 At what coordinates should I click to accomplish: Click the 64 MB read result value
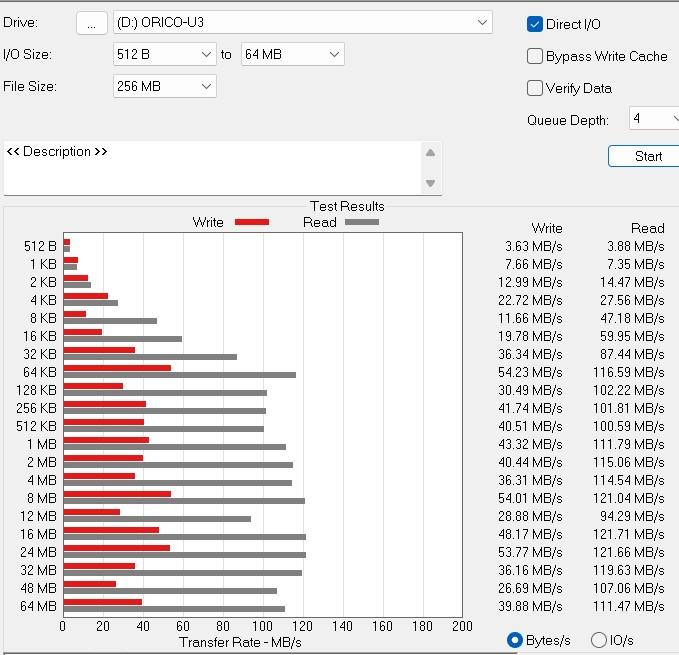pyautogui.click(x=628, y=607)
